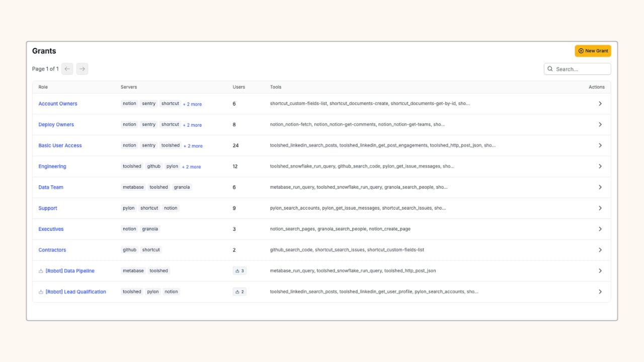Expand Account Owners row chevron
Viewport: 644px width, 362px height.
[x=600, y=104]
